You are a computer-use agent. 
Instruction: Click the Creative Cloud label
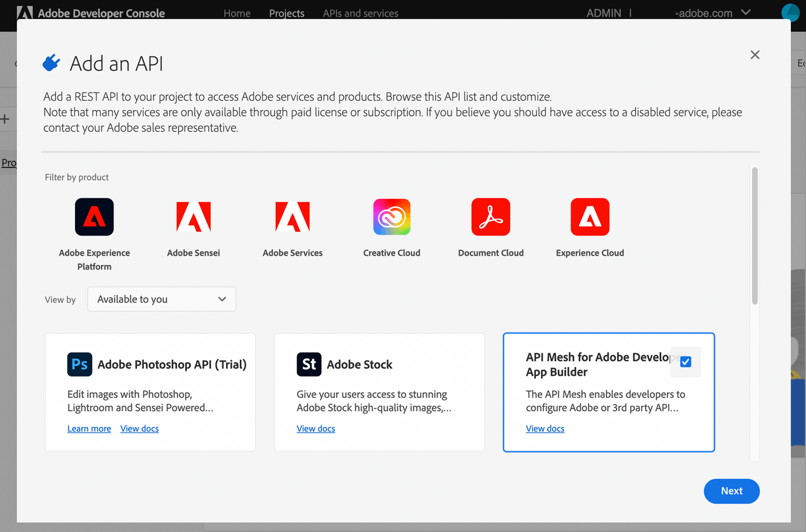pyautogui.click(x=392, y=253)
